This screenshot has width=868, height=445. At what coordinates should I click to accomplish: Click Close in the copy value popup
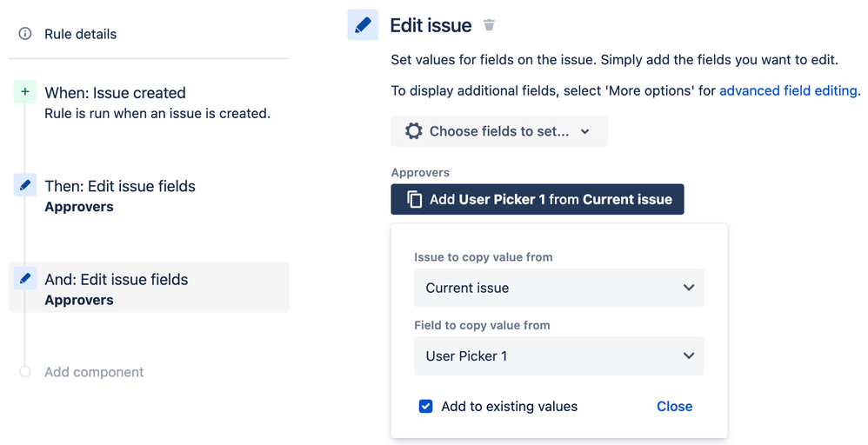(x=674, y=406)
